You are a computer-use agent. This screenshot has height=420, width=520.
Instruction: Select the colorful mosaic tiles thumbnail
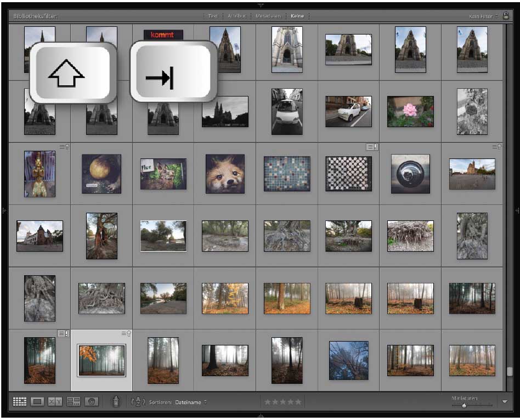click(287, 174)
